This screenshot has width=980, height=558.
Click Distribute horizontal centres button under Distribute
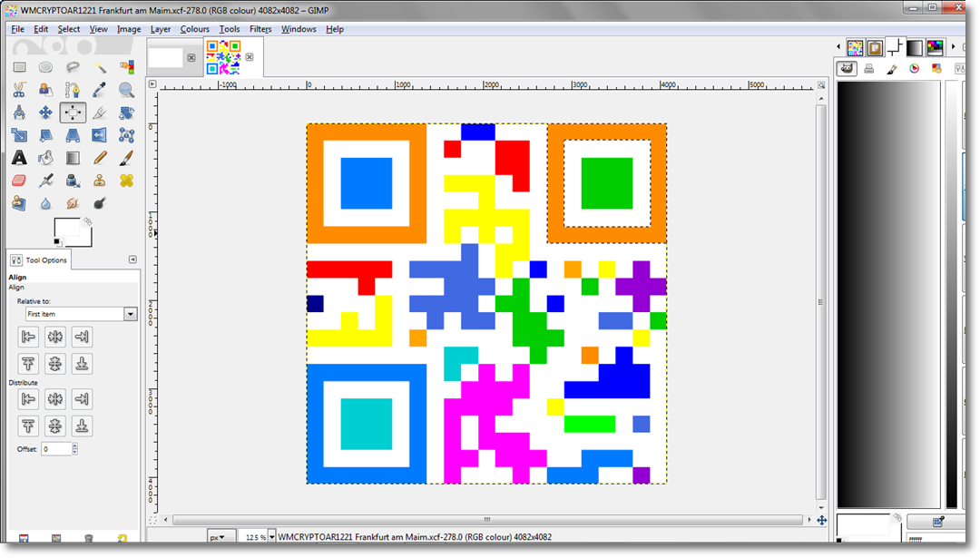[x=55, y=399]
